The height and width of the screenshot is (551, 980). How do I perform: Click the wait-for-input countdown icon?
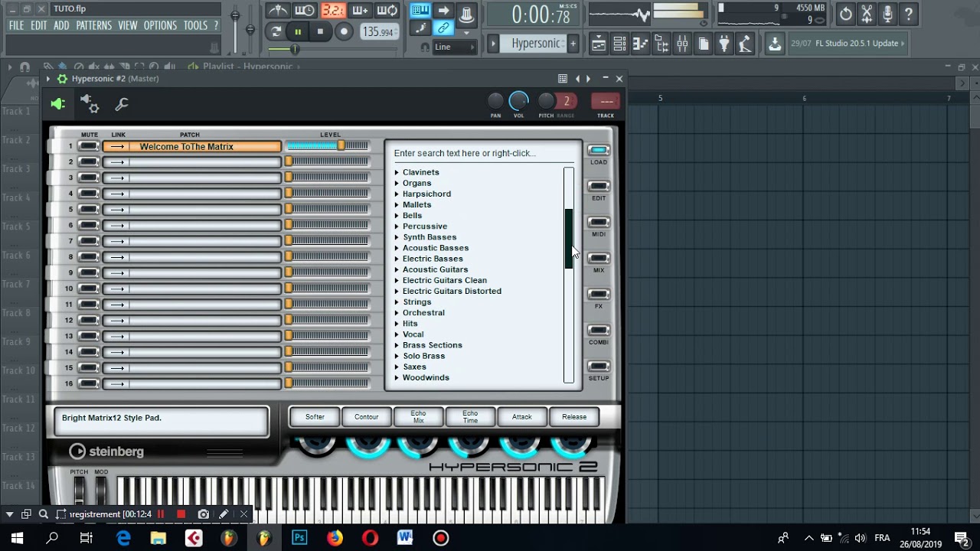332,11
